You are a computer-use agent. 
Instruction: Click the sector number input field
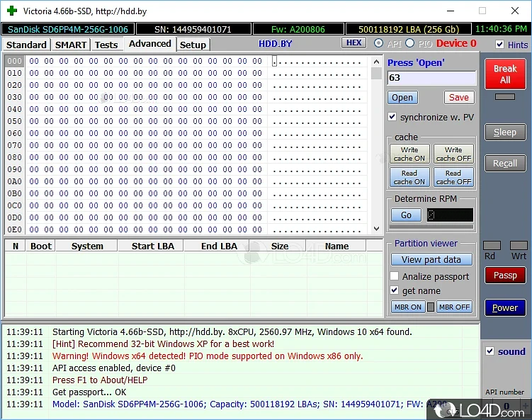[431, 78]
